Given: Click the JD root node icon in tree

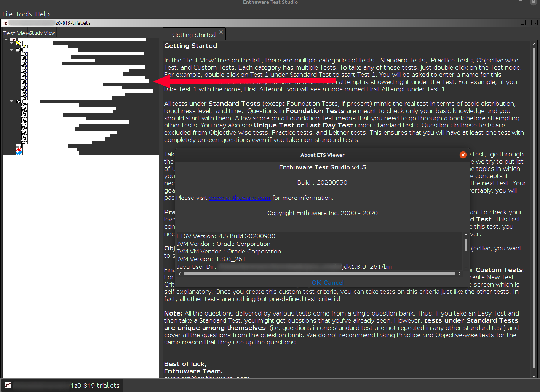Looking at the screenshot, I should pos(13,40).
